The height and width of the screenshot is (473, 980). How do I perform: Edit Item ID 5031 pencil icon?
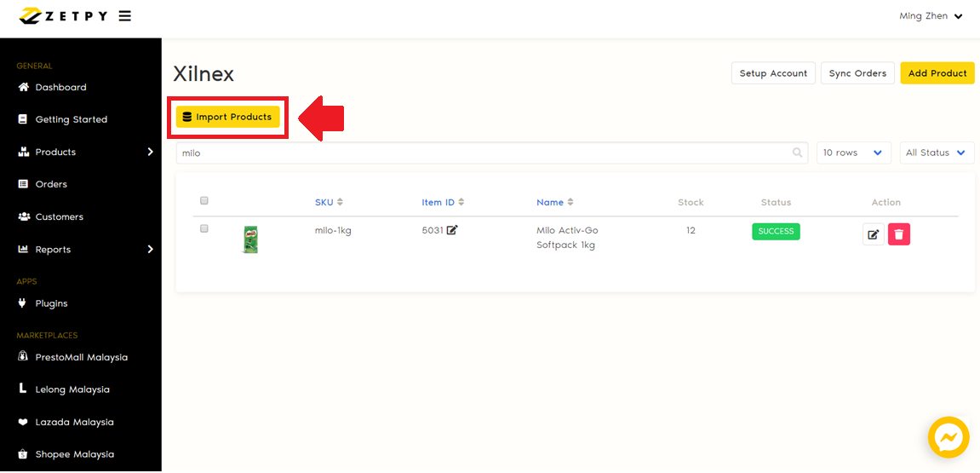click(x=452, y=229)
